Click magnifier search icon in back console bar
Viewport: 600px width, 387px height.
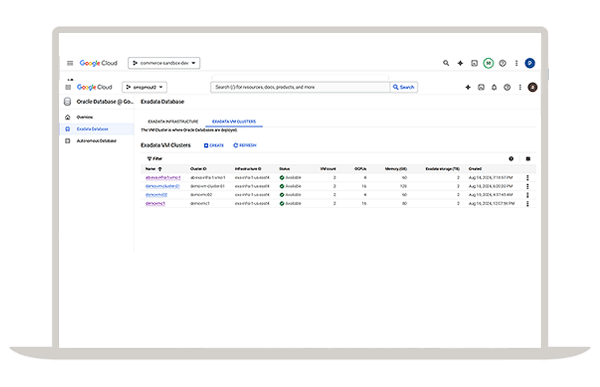coord(446,63)
